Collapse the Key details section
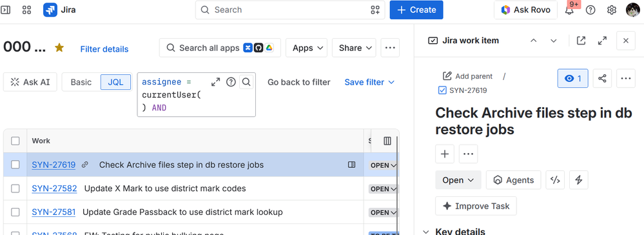644x235 pixels. pos(426,231)
